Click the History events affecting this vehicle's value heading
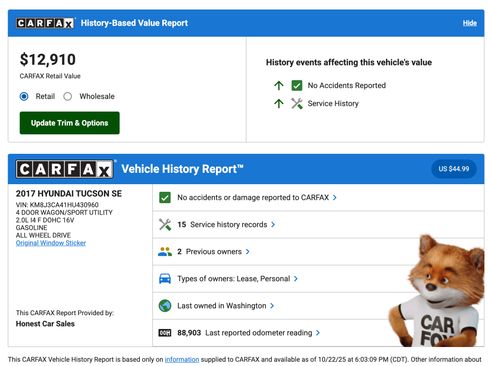Viewport: 488px width, 366px height. [x=349, y=62]
